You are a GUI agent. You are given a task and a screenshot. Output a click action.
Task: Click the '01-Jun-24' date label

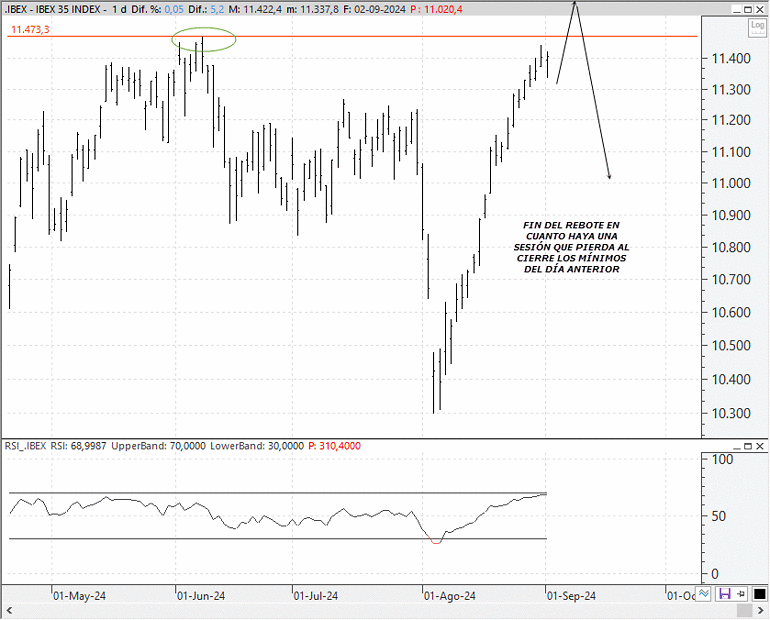201,596
